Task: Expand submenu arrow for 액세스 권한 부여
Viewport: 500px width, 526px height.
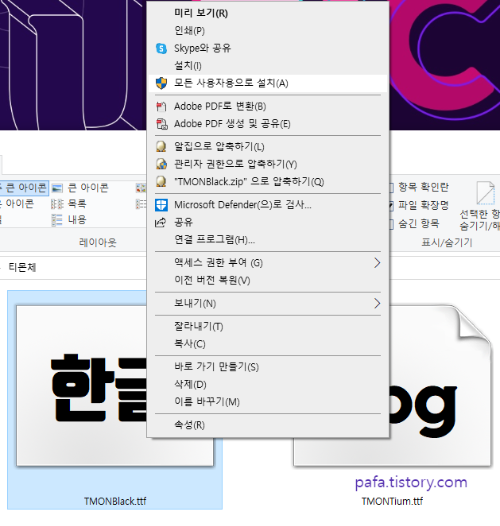Action: [x=377, y=263]
